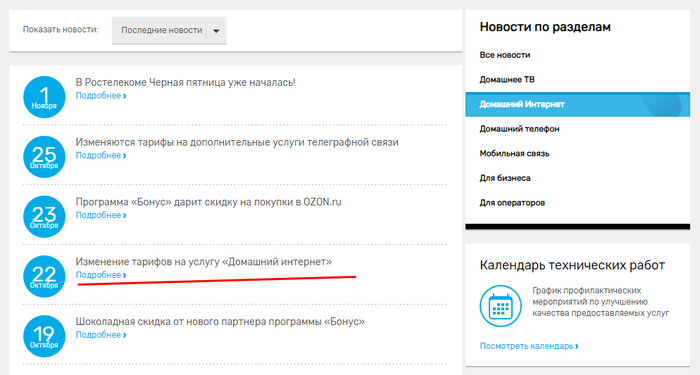Click 'Новости по разделам' heading
The width and height of the screenshot is (700, 375).
(x=545, y=27)
